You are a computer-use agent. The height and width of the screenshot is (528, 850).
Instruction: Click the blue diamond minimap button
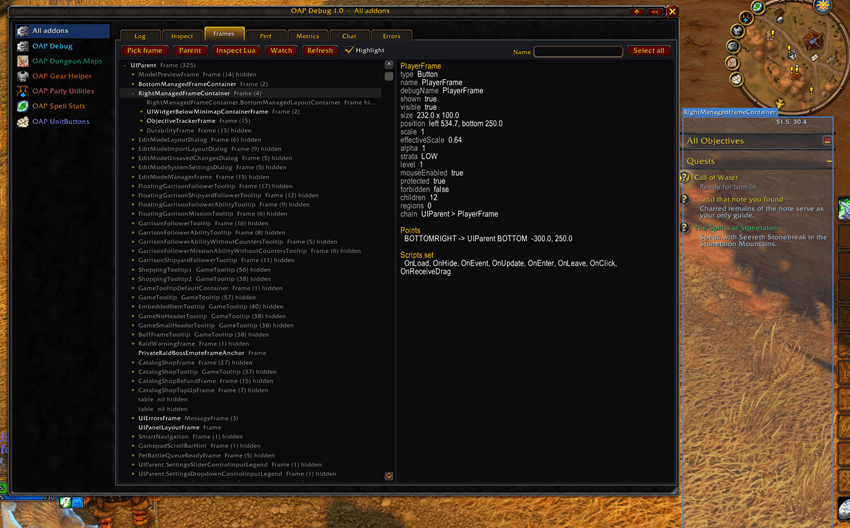click(x=746, y=18)
